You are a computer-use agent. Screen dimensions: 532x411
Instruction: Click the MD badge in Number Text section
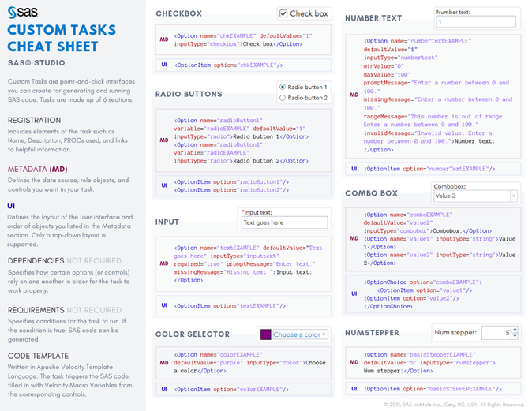pyautogui.click(x=354, y=95)
